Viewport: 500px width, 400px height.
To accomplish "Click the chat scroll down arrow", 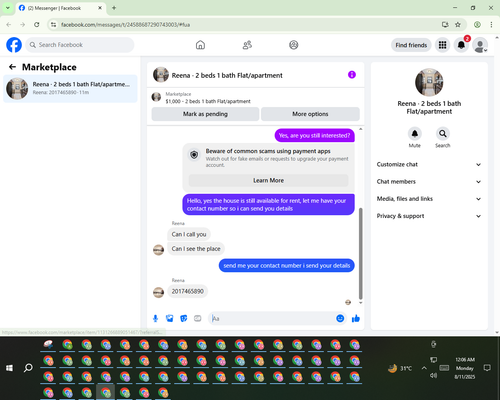I will point(360,303).
